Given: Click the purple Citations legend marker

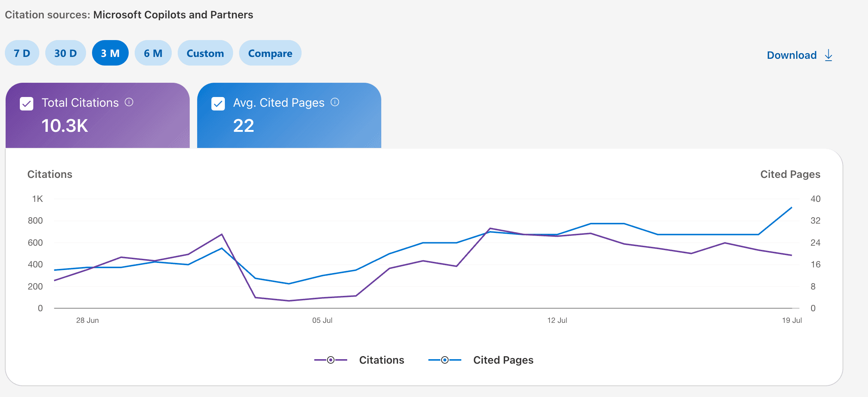Looking at the screenshot, I should pyautogui.click(x=331, y=360).
